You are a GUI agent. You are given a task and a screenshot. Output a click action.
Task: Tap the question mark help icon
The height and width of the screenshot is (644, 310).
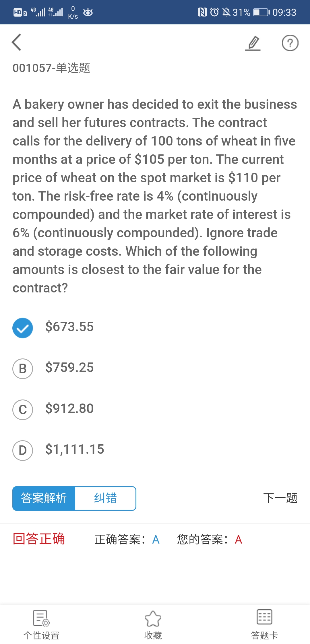[290, 43]
